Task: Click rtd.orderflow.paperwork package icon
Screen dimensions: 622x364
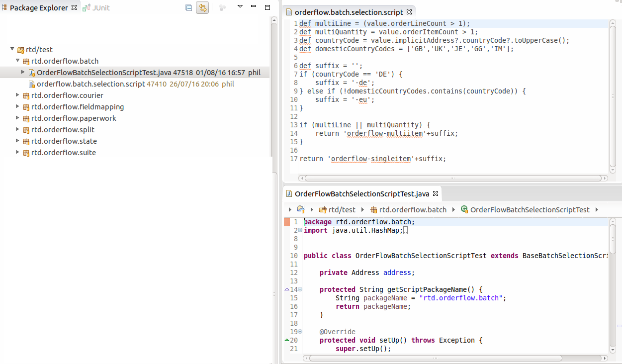Action: (26, 118)
